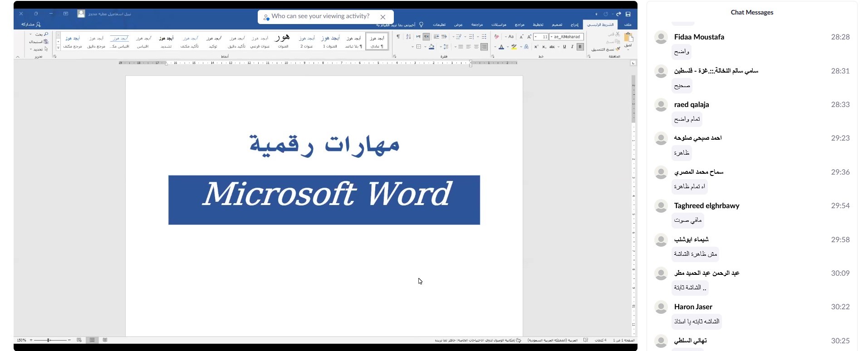Click the Save icon in the title bar
The height and width of the screenshot is (351, 868).
pyautogui.click(x=628, y=14)
